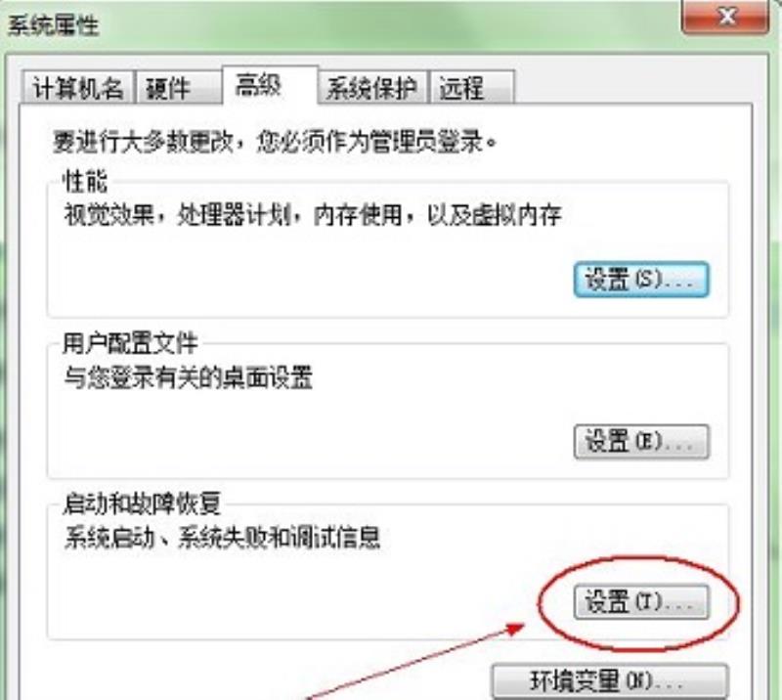Click the 与您登录有关的桌面设置 description

coord(188,377)
